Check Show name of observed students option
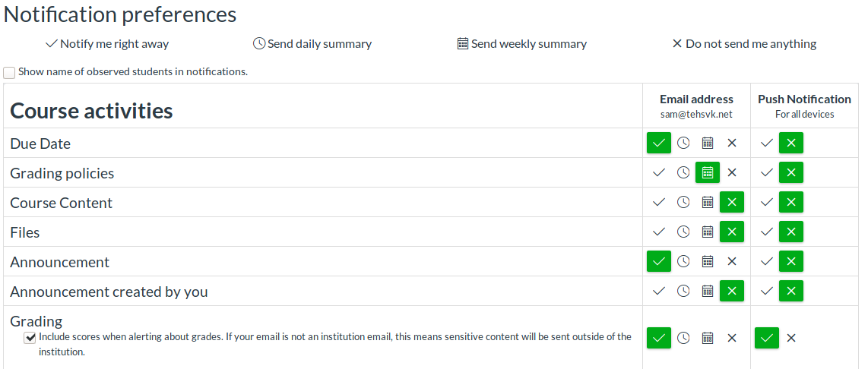The width and height of the screenshot is (868, 369). (x=9, y=73)
